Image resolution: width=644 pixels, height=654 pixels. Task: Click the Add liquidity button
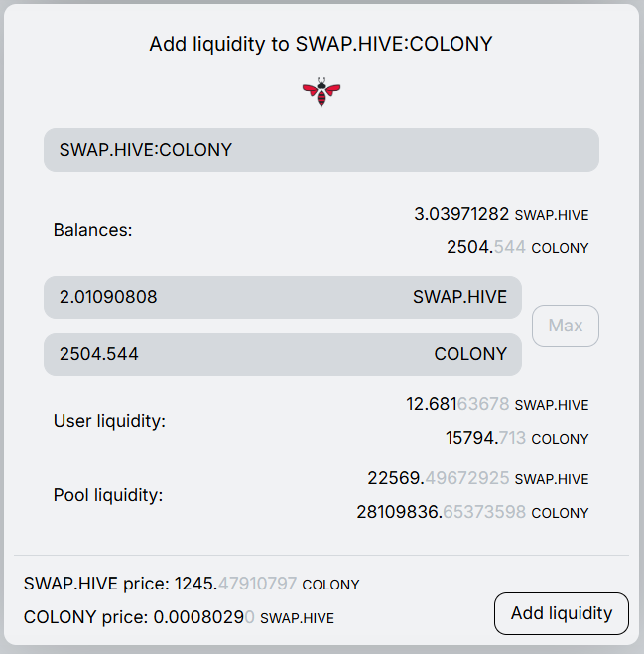[561, 613]
